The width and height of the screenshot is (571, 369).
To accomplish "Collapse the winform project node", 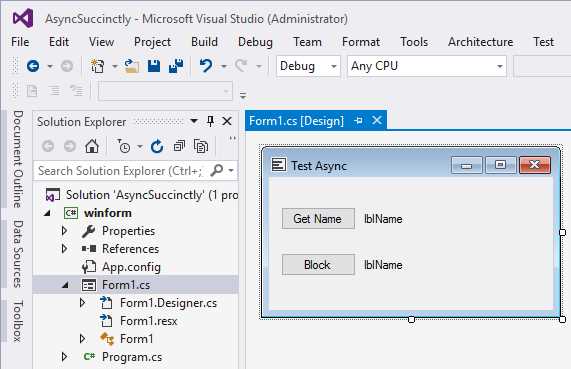I will pos(47,213).
